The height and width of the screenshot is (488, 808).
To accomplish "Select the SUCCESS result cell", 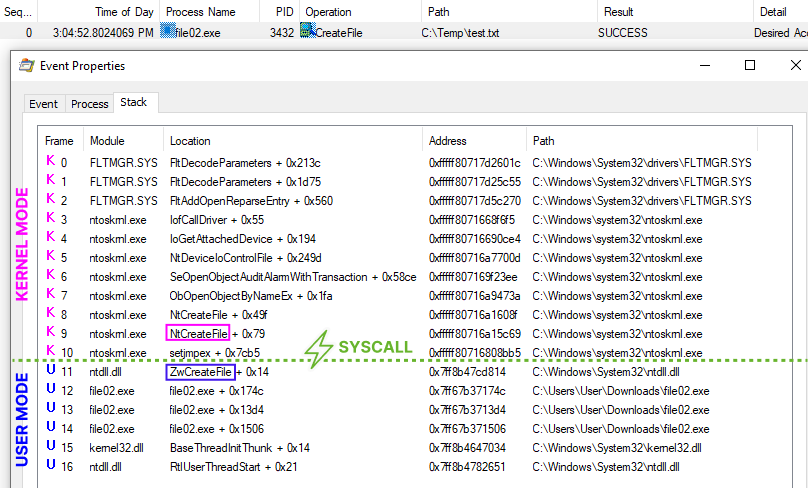I will pos(622,33).
